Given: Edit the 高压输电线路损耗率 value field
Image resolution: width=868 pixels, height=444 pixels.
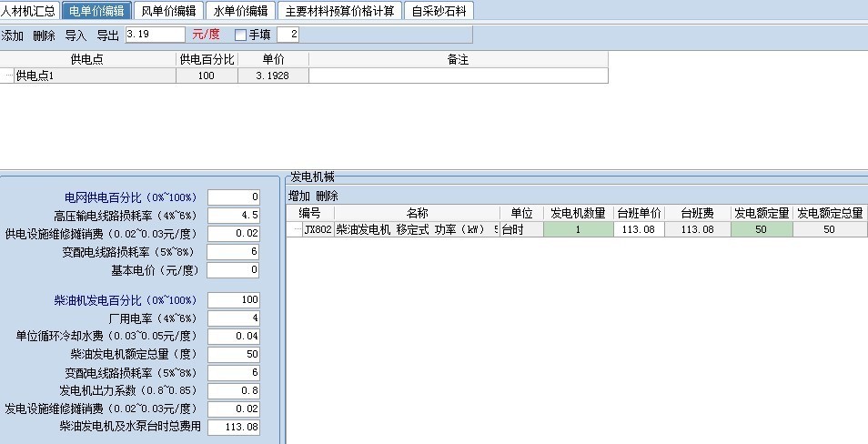Looking at the screenshot, I should 234,216.
